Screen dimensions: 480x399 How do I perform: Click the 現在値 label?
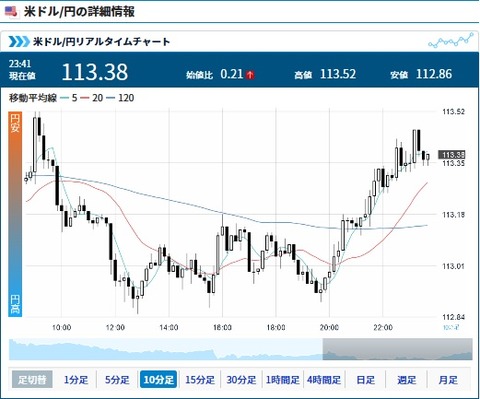pyautogui.click(x=22, y=76)
